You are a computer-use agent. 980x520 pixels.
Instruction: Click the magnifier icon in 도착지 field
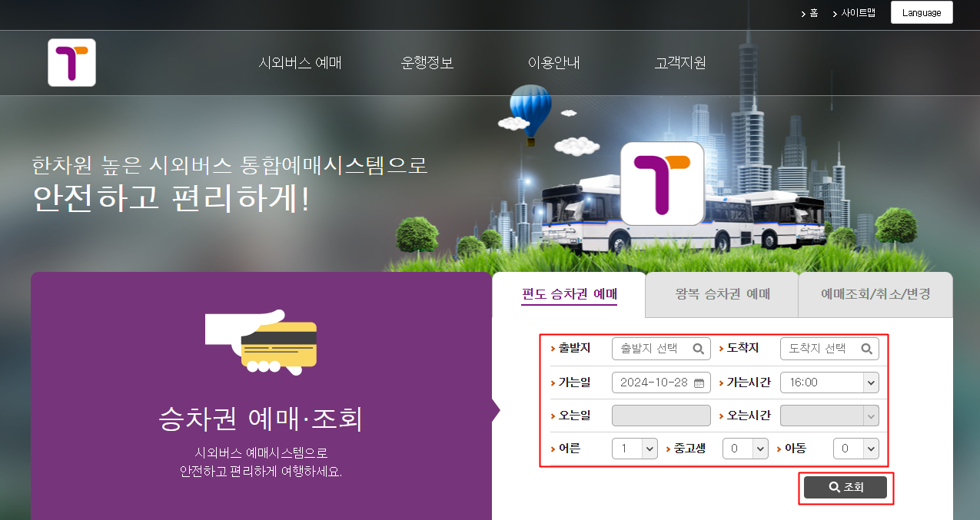866,349
